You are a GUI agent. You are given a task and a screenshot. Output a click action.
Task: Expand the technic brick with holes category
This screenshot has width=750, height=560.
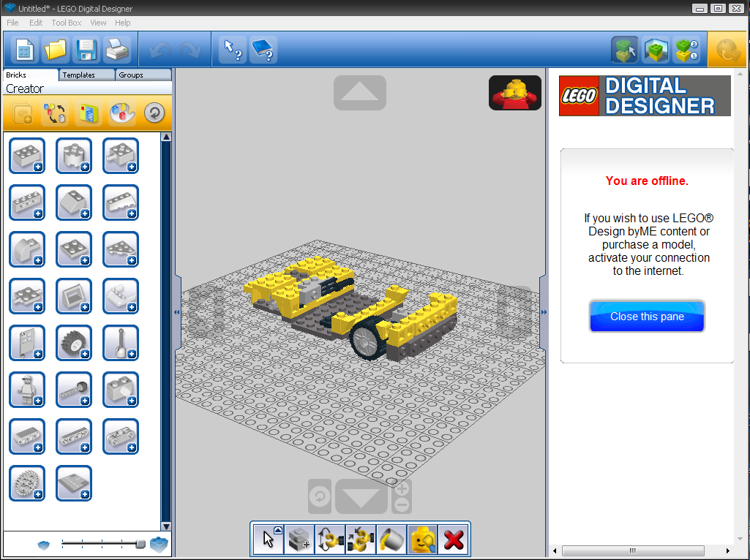(27, 203)
